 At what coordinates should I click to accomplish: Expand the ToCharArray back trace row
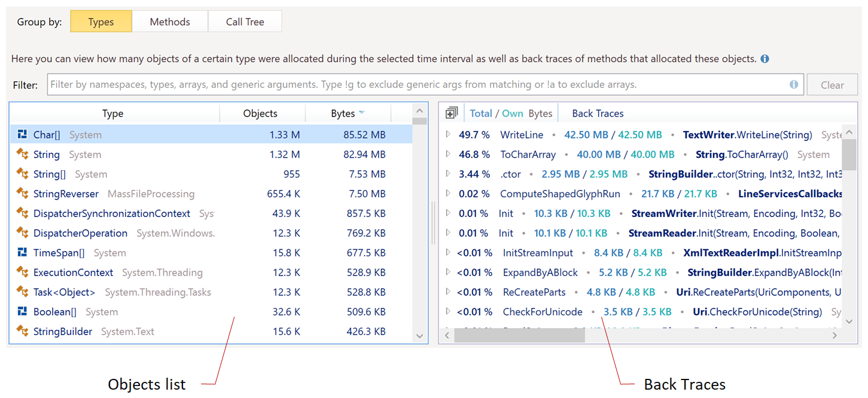tap(448, 154)
